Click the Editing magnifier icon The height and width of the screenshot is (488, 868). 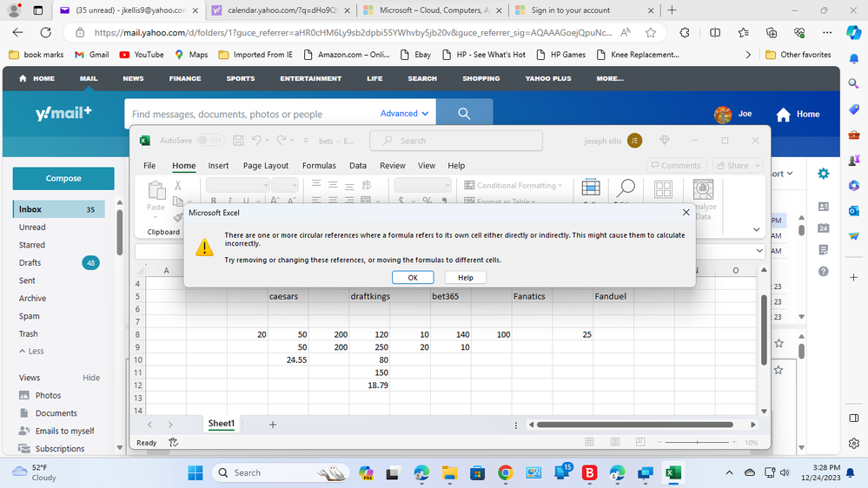tap(626, 189)
